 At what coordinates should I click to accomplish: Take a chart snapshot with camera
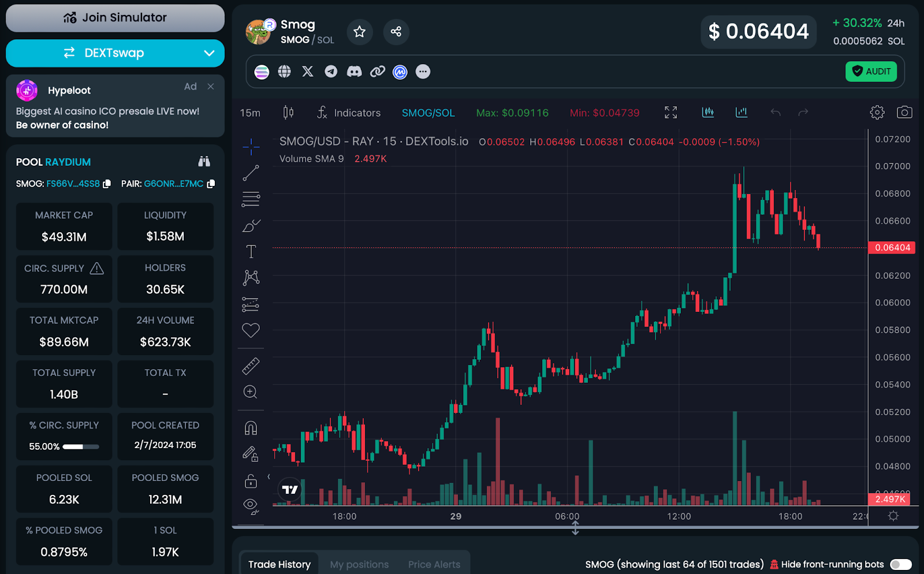pos(904,113)
